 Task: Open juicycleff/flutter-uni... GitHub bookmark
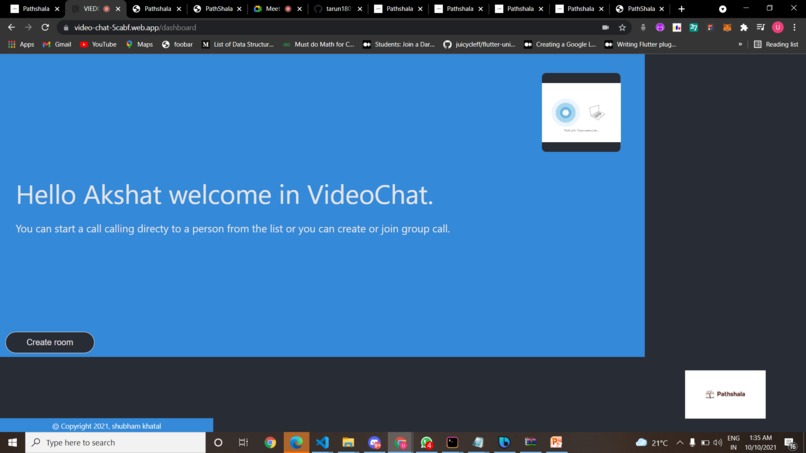coord(479,44)
